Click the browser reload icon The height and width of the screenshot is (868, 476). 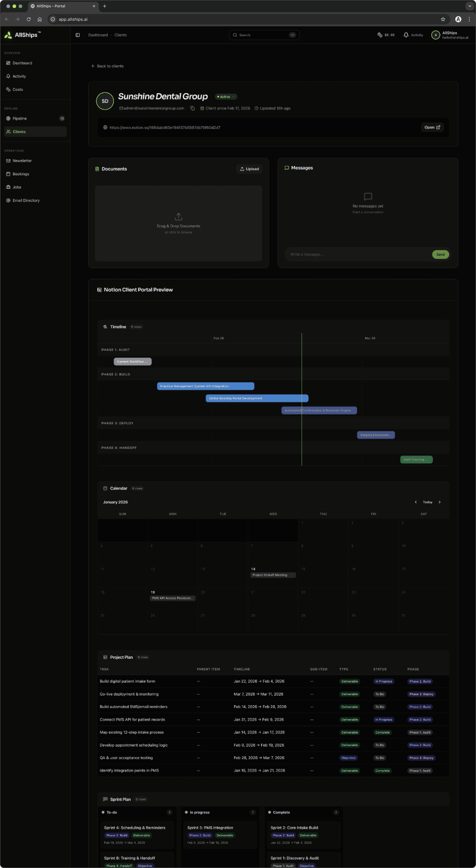coord(29,19)
